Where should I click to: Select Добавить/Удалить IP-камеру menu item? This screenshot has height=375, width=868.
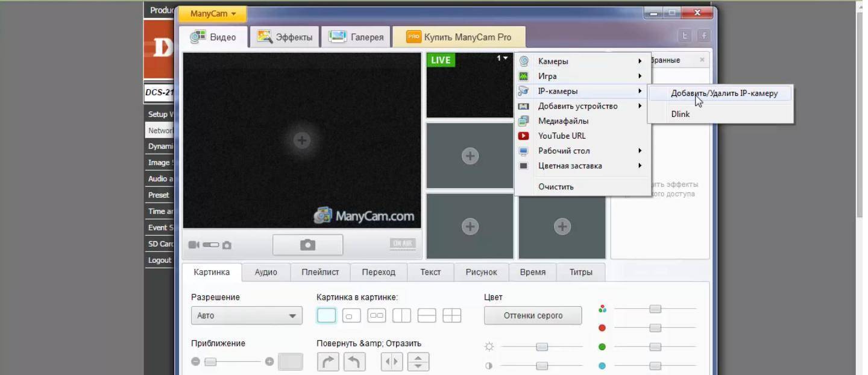(724, 93)
